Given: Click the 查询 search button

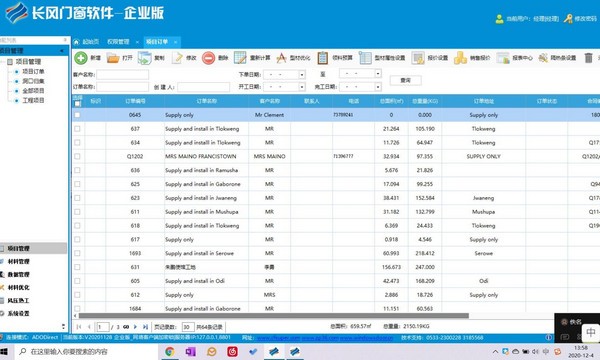Looking at the screenshot, I should (406, 80).
